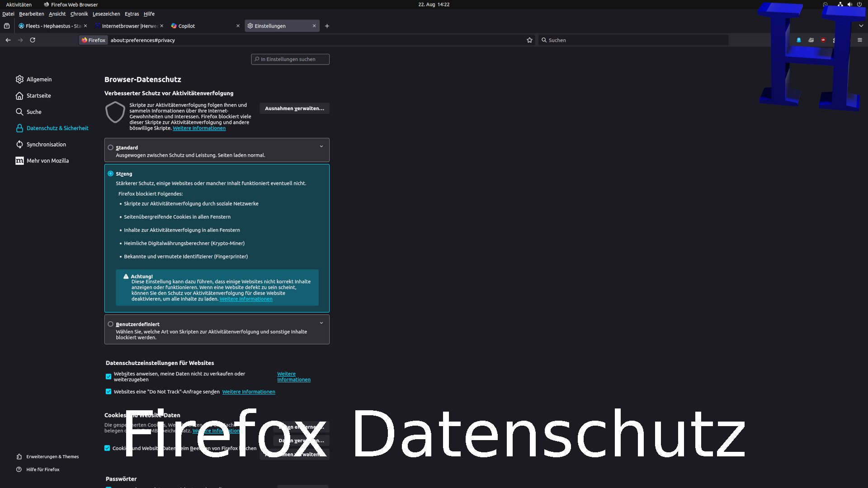The width and height of the screenshot is (868, 488).
Task: Open Hilfe für Firefox question icon
Action: [x=19, y=469]
